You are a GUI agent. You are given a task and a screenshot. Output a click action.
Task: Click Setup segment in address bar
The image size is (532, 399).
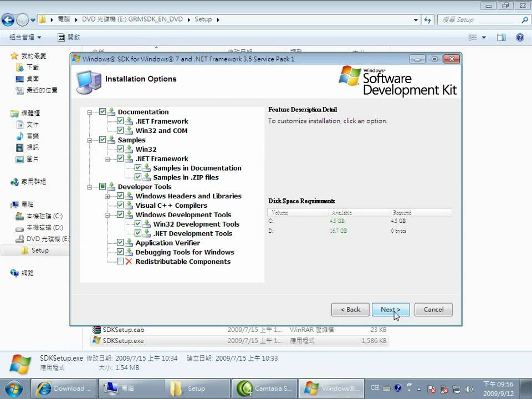(x=203, y=19)
